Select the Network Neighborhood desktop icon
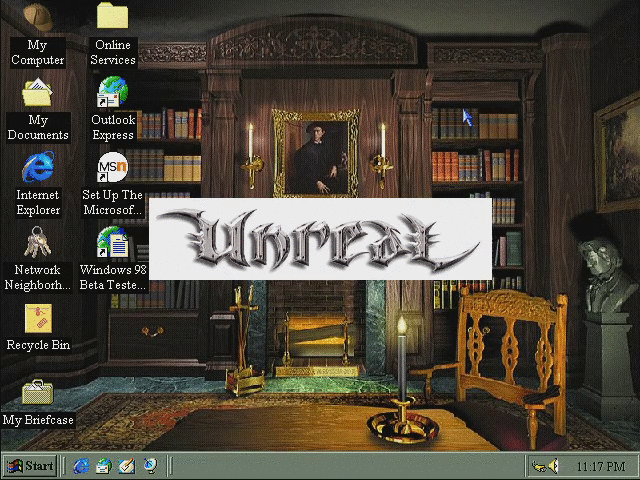Viewport: 640px width, 480px height. pos(38,242)
